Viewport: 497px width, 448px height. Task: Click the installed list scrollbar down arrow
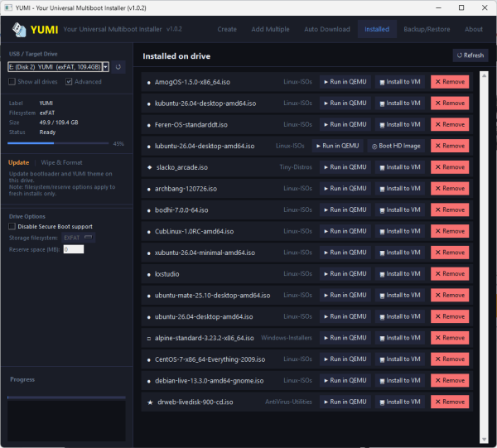click(484, 439)
